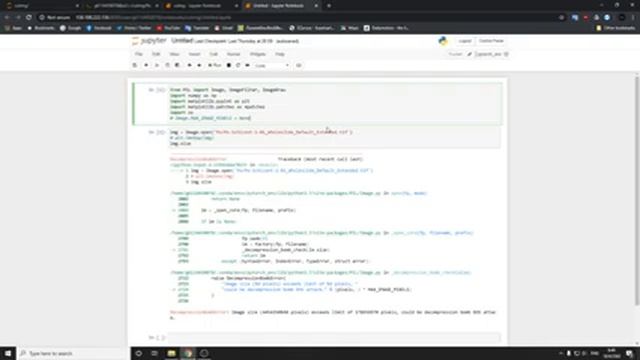
Task: Click the Jupyter logo
Action: click(x=149, y=41)
